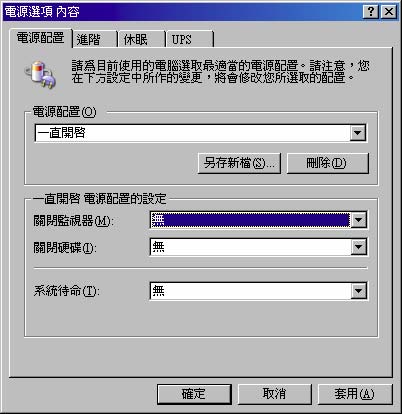Click the 關閉硬碟(I) label

[65, 248]
